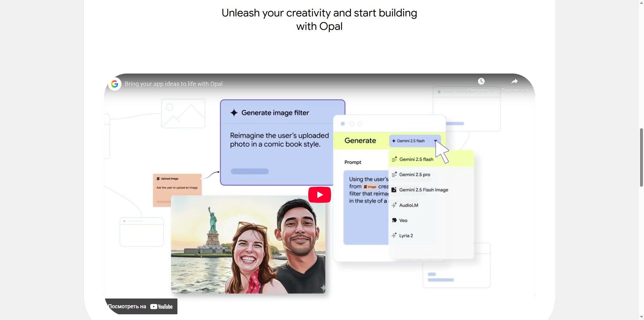Click the comic-style Statue of Liberty photo
644x320 pixels.
[x=248, y=244]
